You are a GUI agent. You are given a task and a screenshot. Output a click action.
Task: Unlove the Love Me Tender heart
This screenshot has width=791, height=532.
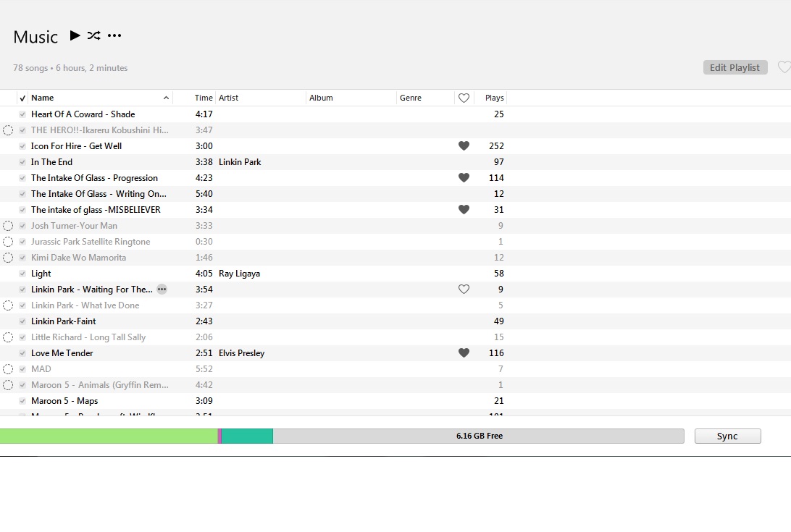click(x=464, y=353)
